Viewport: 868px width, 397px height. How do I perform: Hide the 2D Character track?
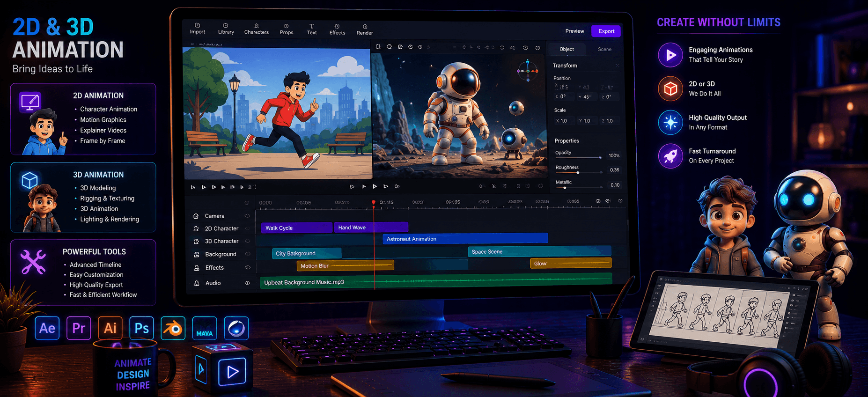[x=247, y=228]
